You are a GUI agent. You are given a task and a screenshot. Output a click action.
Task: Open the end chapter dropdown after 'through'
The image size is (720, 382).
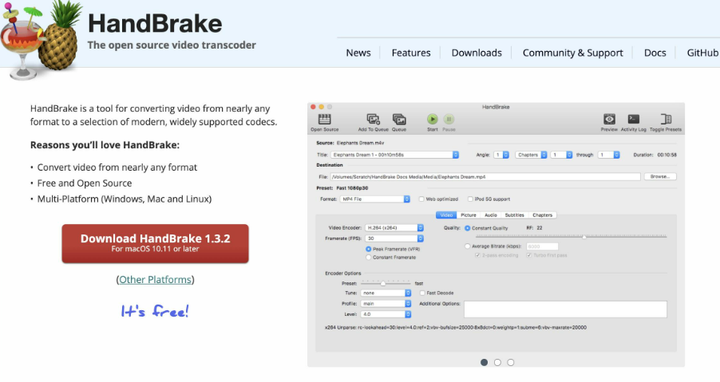pos(608,155)
